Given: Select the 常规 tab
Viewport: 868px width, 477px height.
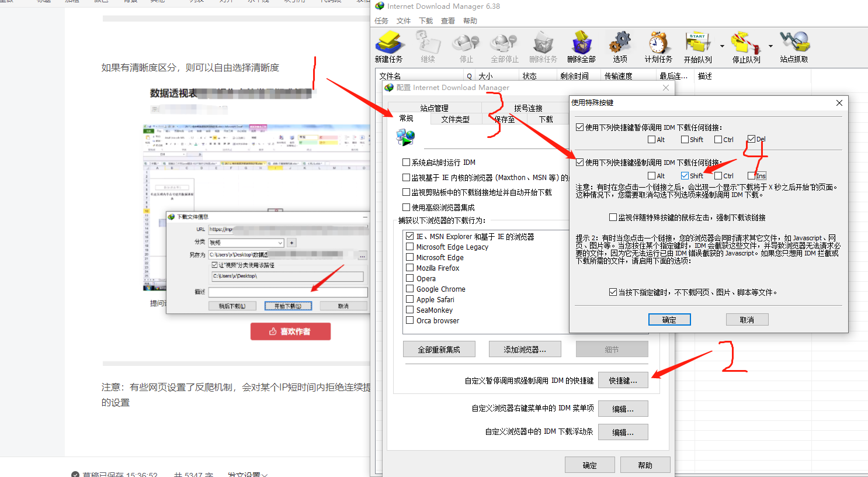Looking at the screenshot, I should 407,119.
